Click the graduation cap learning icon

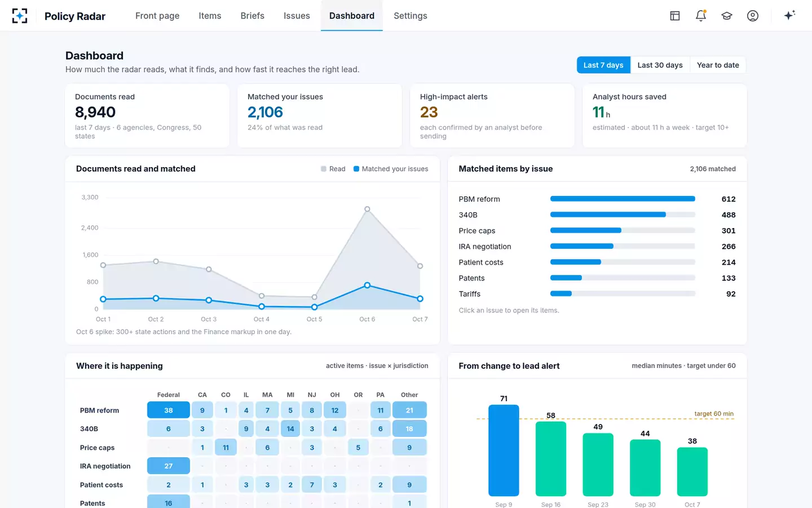click(727, 16)
